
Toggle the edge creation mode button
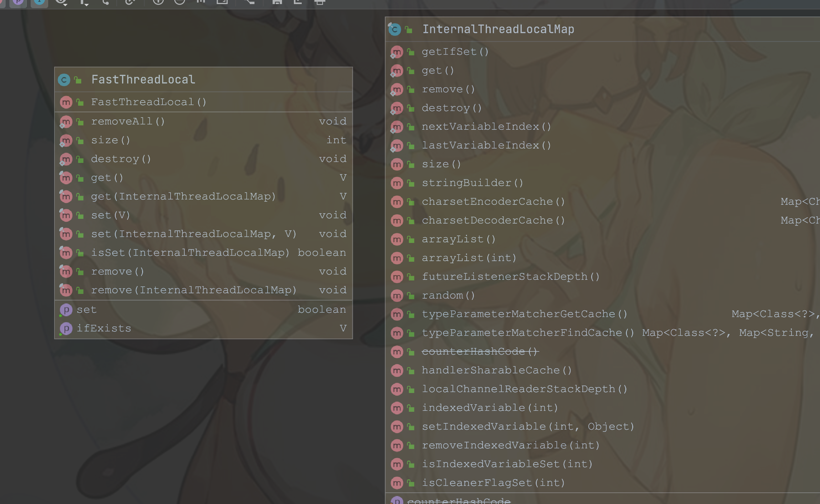tap(105, 2)
